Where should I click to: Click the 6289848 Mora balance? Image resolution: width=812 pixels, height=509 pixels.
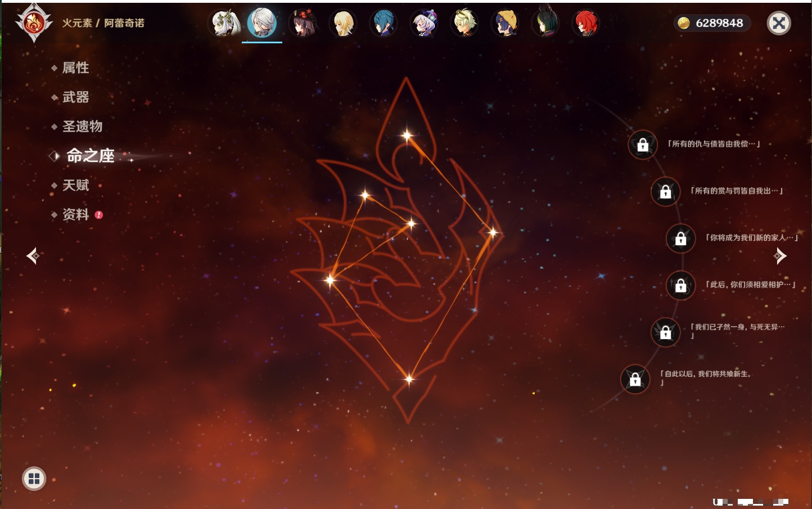pos(719,23)
